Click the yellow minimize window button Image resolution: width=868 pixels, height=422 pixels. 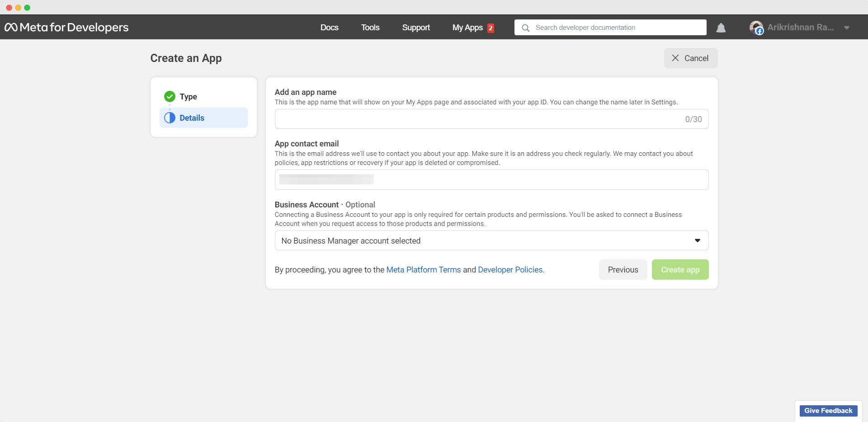pos(18,8)
